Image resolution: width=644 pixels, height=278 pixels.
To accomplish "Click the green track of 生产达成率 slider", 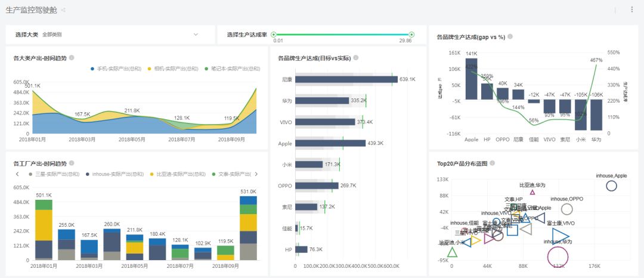I will click(x=342, y=35).
